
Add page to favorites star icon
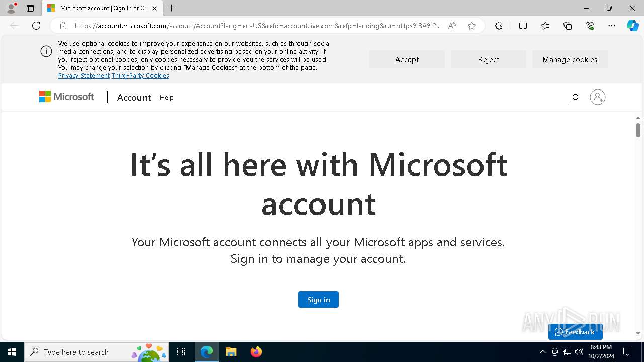(472, 26)
